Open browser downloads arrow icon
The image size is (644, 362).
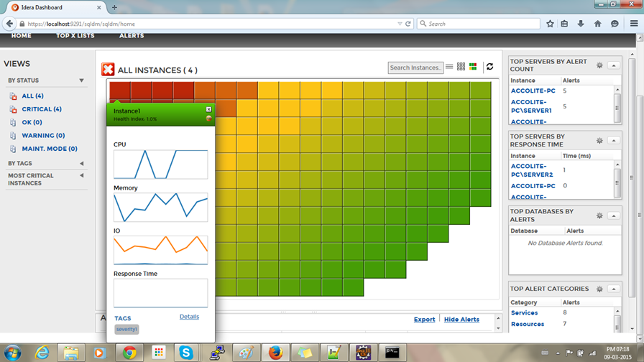[581, 24]
